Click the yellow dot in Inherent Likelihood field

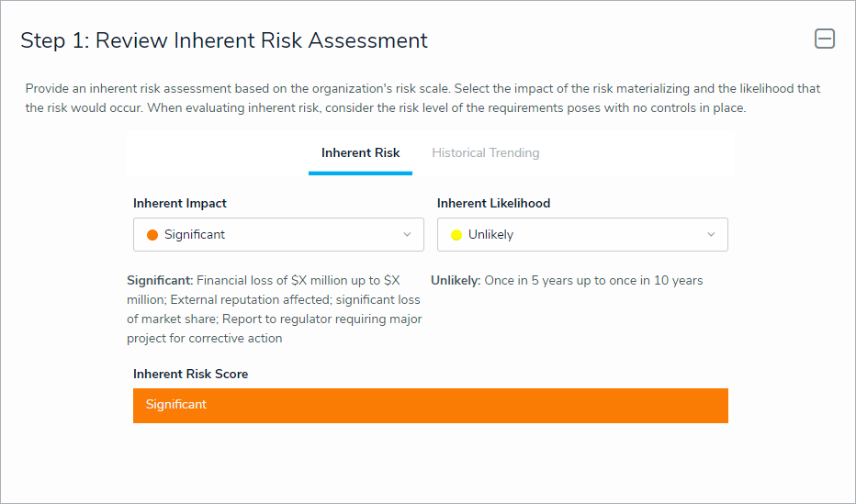456,235
